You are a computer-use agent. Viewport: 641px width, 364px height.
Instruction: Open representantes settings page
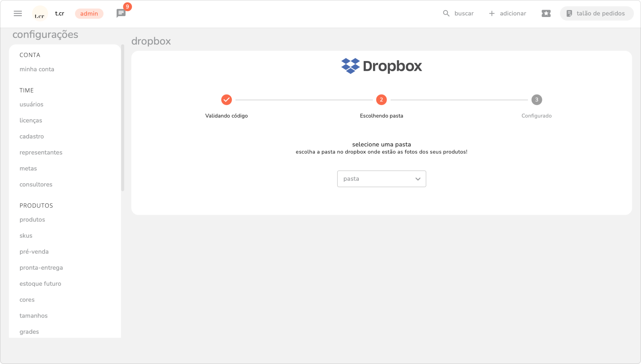(x=41, y=152)
